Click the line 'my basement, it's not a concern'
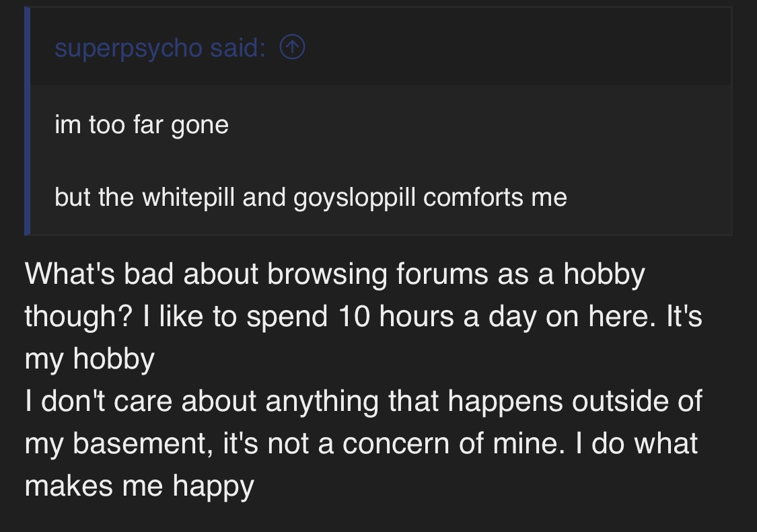 point(361,443)
